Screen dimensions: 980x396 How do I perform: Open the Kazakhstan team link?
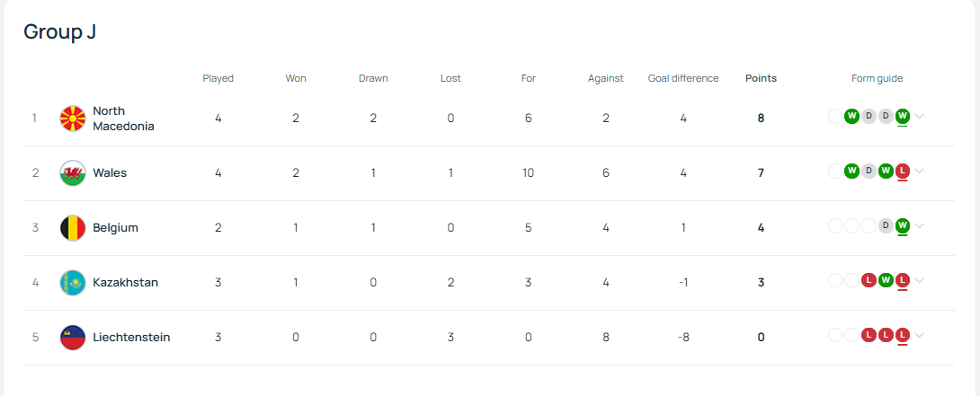pos(125,283)
